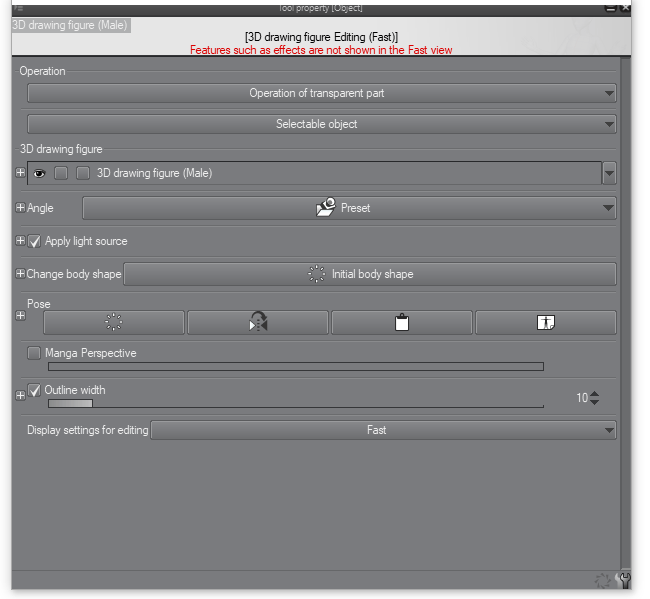Click the paste pose clipboard button
The image size is (650, 599).
coord(402,322)
